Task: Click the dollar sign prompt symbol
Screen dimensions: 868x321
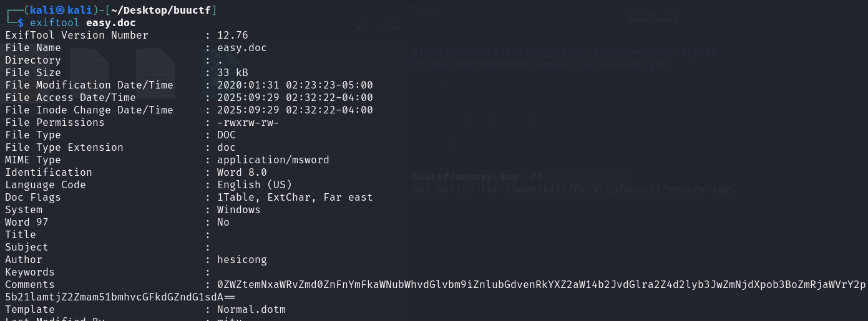Action: [x=21, y=23]
